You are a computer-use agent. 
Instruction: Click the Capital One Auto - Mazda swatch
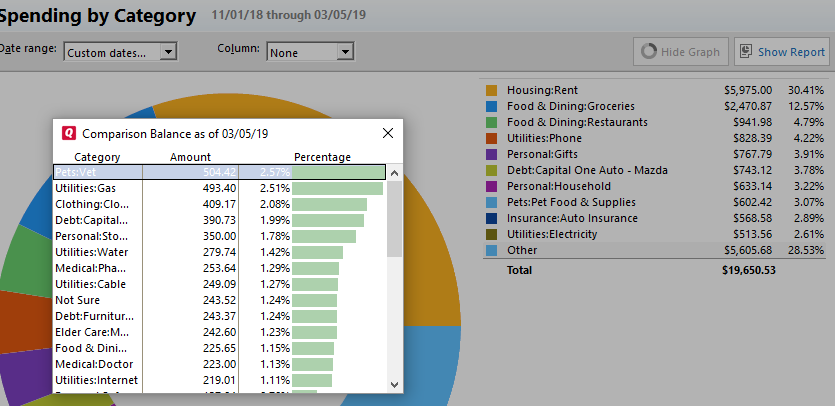click(492, 170)
